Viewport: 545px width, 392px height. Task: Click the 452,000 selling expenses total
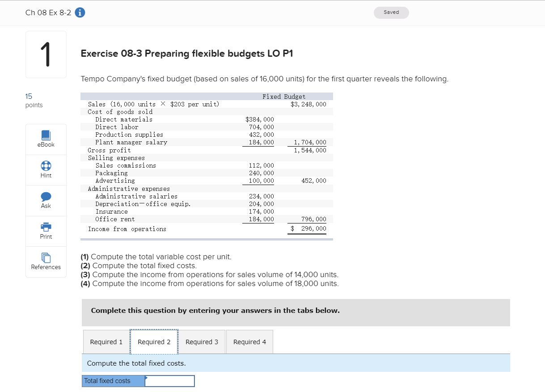pyautogui.click(x=314, y=181)
